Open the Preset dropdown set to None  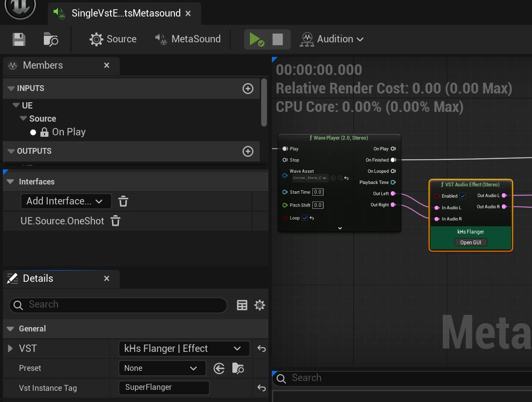point(162,368)
